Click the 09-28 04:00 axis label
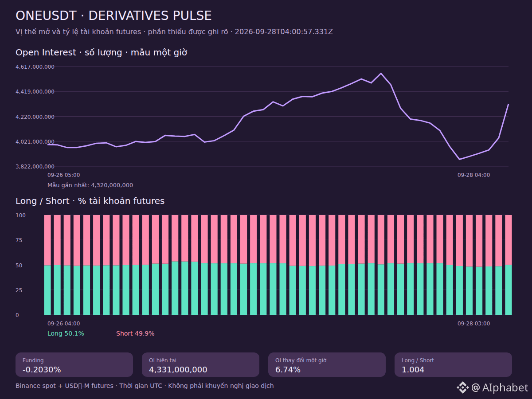532x399 pixels. coord(474,175)
